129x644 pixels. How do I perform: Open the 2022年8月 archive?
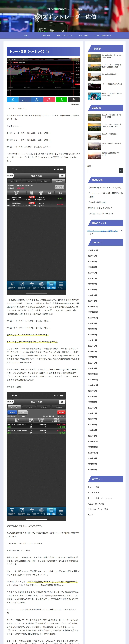point(92,396)
